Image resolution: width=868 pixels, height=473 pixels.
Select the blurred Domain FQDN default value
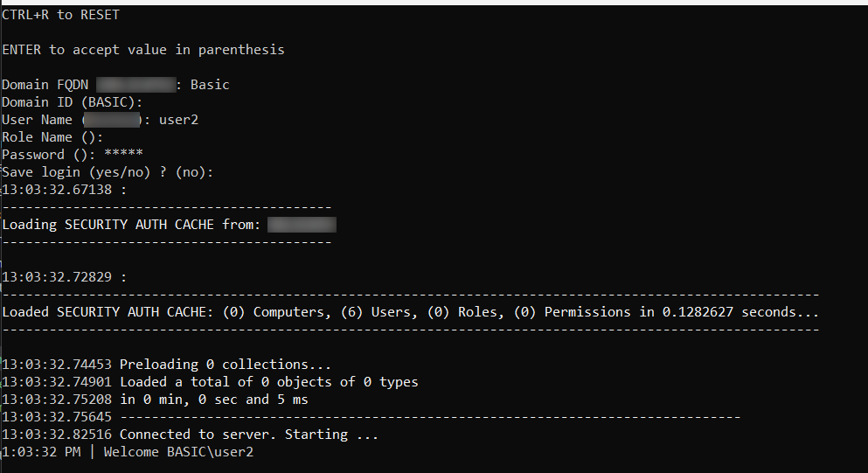(135, 85)
